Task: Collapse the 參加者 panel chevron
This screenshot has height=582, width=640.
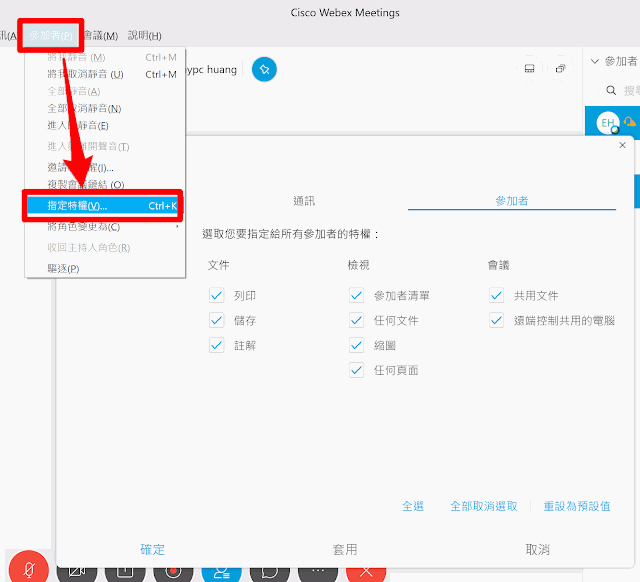Action: click(595, 61)
